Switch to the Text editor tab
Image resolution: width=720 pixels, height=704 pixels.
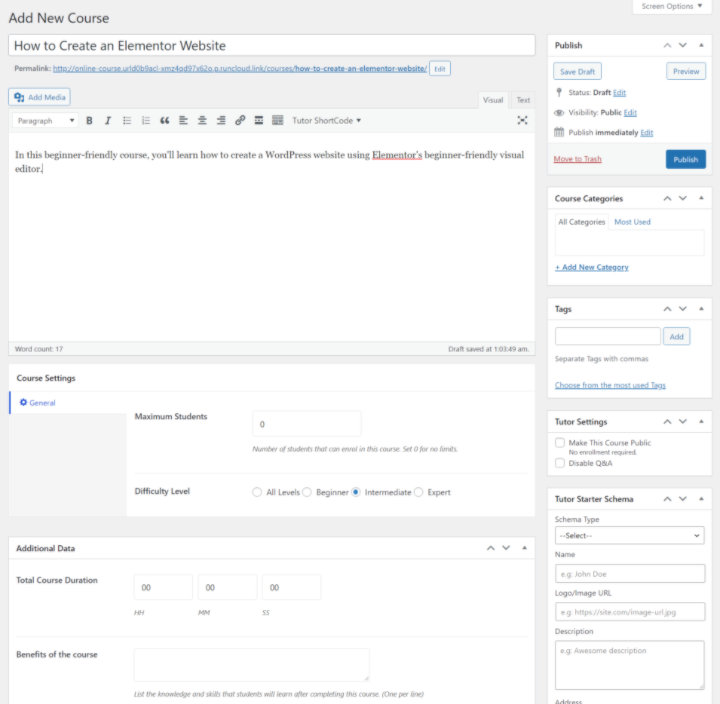(x=523, y=100)
